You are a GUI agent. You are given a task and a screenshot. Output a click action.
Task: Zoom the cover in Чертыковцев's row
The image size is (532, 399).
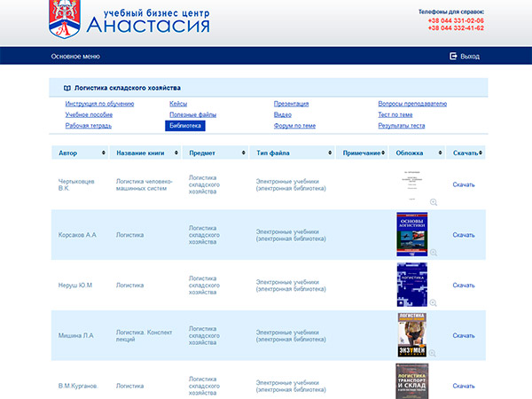click(x=434, y=202)
